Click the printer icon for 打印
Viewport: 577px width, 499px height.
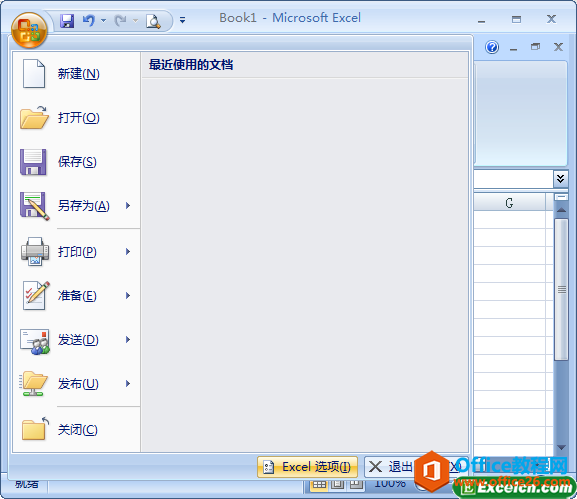(x=35, y=251)
